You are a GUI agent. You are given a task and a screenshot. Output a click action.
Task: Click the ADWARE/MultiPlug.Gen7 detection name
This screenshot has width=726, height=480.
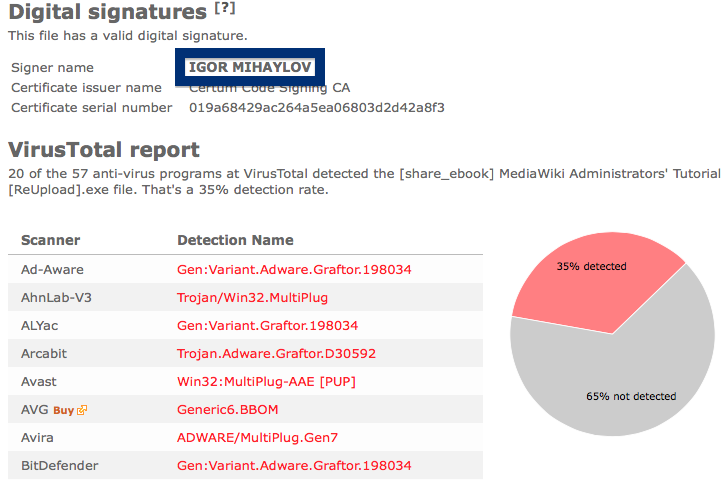coord(257,437)
